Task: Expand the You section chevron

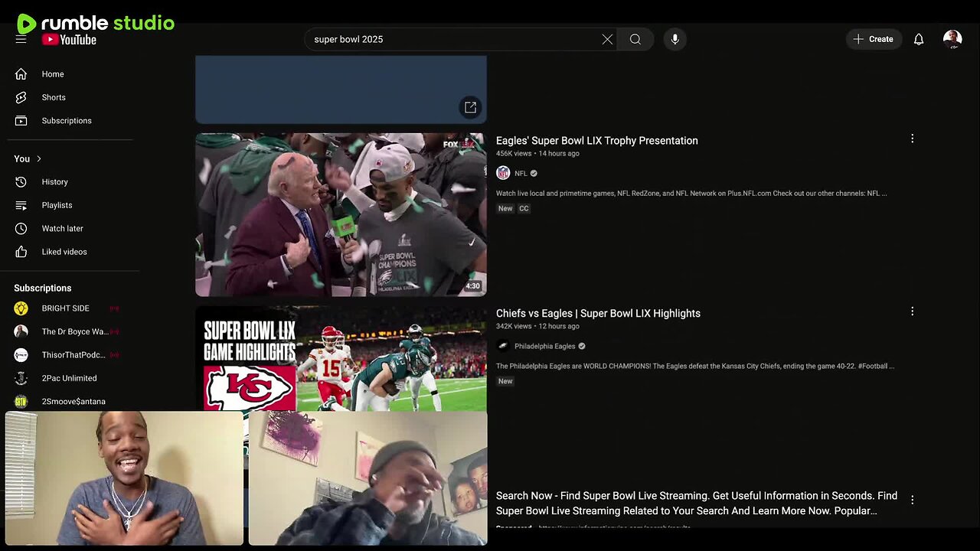Action: 39,158
